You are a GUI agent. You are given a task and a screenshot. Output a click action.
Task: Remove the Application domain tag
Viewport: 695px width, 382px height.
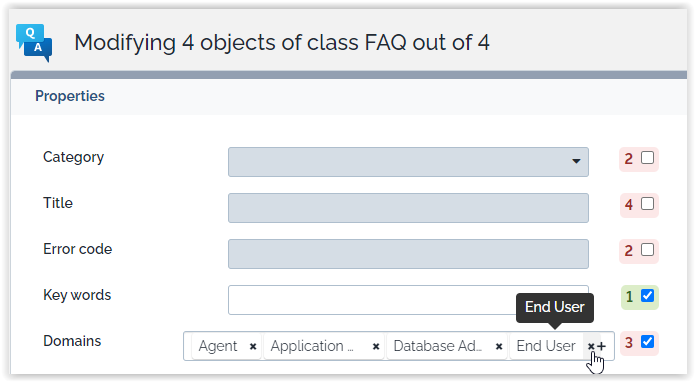[x=375, y=347]
